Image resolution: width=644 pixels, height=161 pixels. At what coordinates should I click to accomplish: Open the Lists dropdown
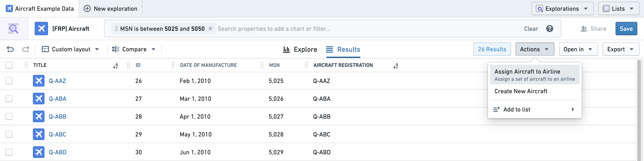click(x=618, y=8)
